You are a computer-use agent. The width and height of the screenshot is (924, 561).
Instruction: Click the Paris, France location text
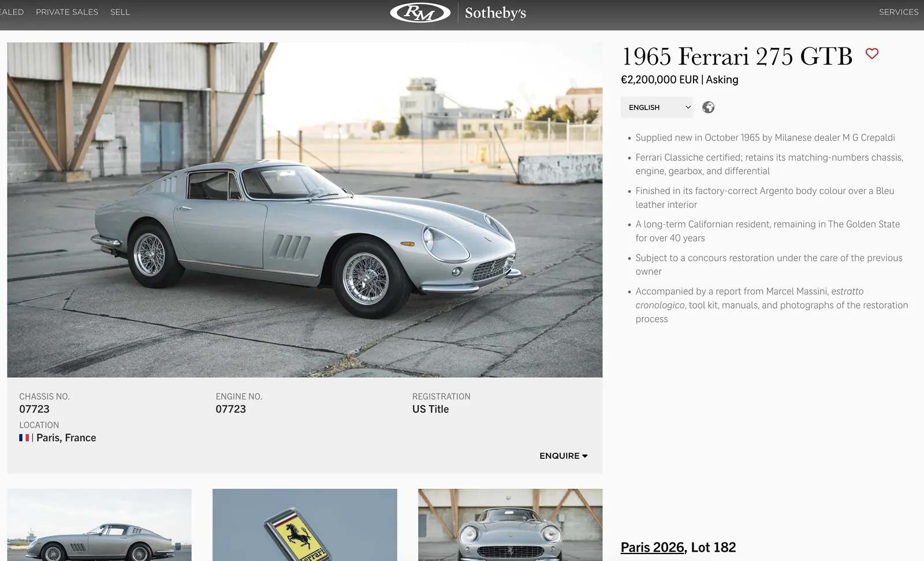pos(66,438)
